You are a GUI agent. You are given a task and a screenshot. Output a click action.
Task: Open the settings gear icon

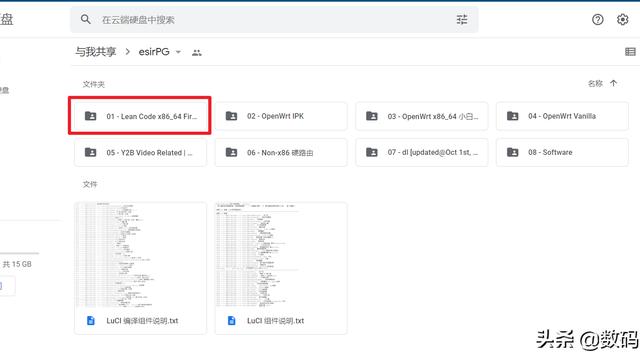[x=622, y=19]
